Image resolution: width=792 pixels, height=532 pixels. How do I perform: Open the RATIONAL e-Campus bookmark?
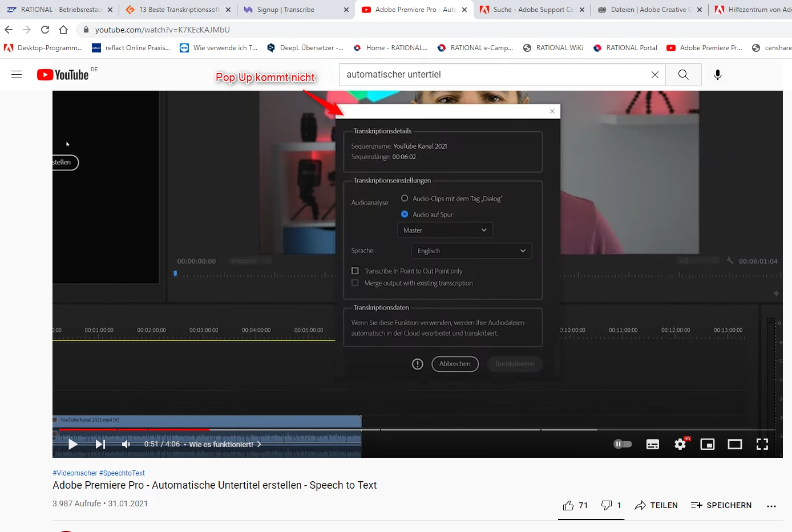click(x=475, y=48)
